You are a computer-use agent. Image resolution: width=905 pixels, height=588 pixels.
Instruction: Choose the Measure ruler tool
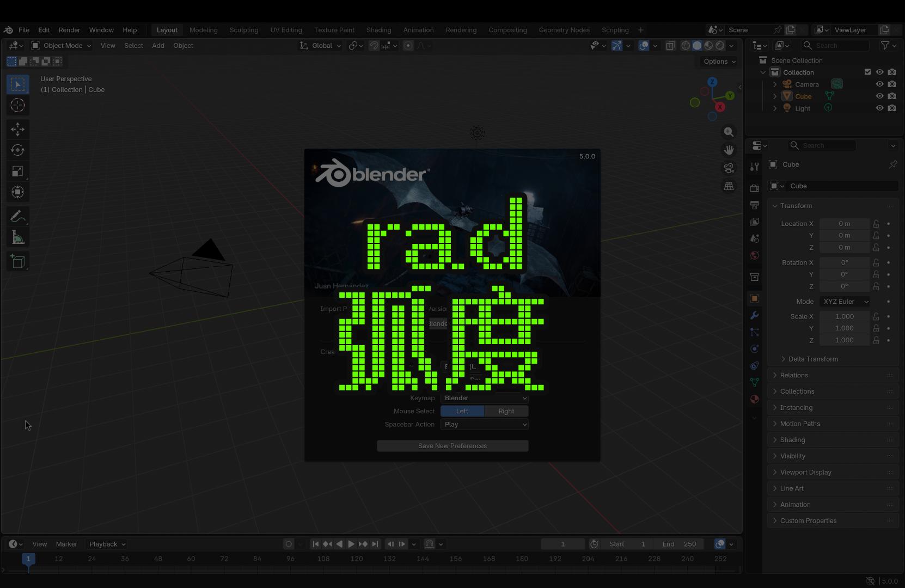coord(17,237)
